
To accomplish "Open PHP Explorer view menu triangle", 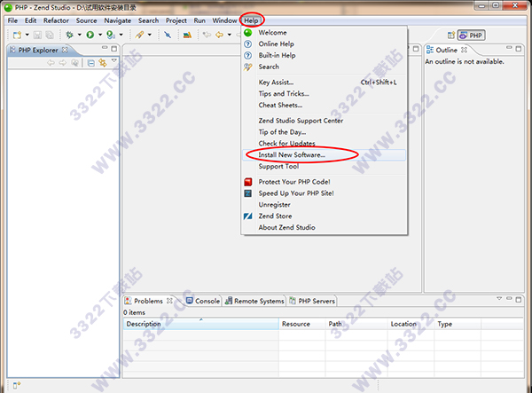I will point(114,60).
